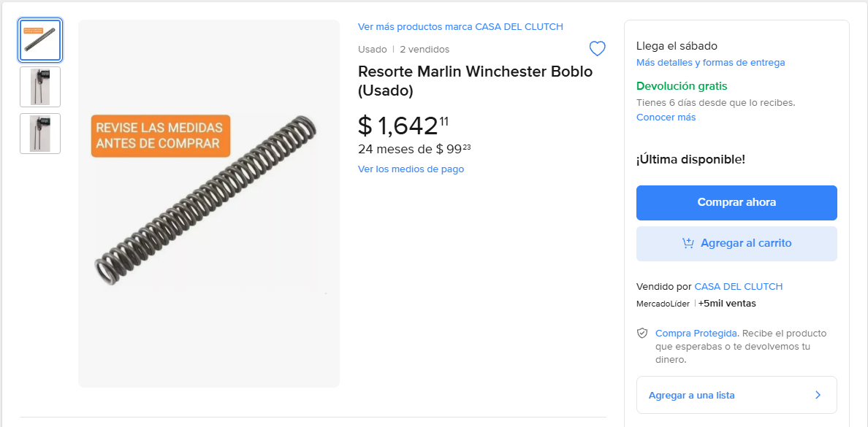Toggle the heart favorite icon
The width and height of the screenshot is (868, 427).
pos(597,49)
